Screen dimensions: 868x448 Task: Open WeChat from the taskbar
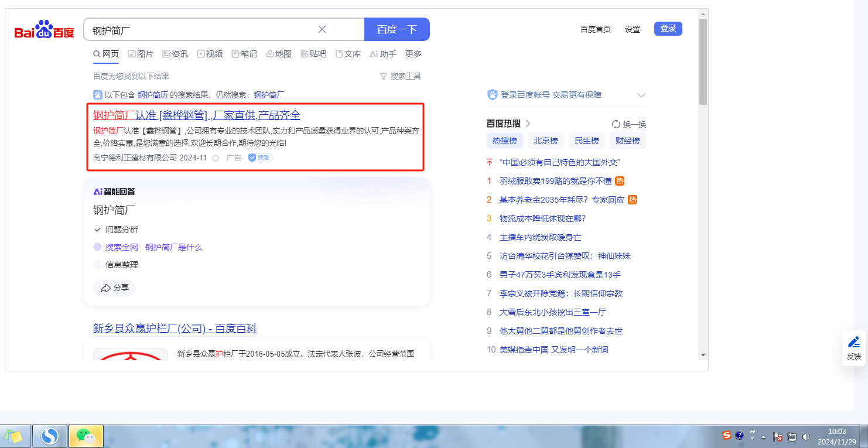86,436
